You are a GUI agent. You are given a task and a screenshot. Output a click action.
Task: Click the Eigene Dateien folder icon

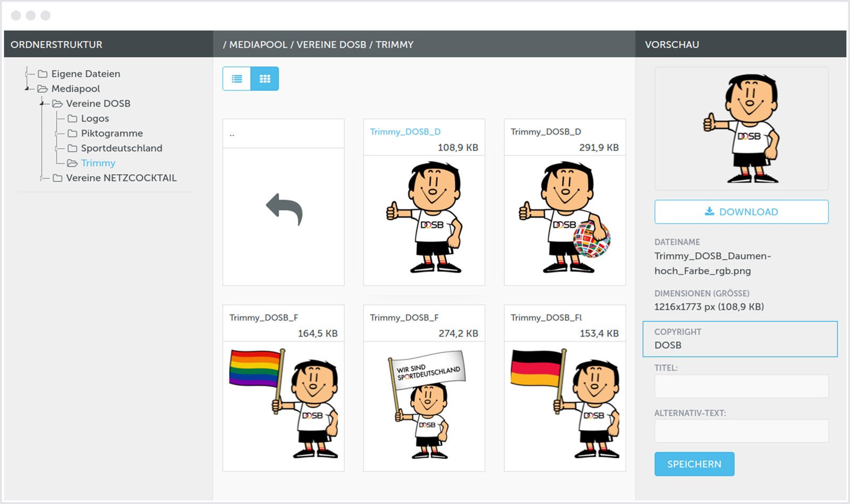pos(43,74)
